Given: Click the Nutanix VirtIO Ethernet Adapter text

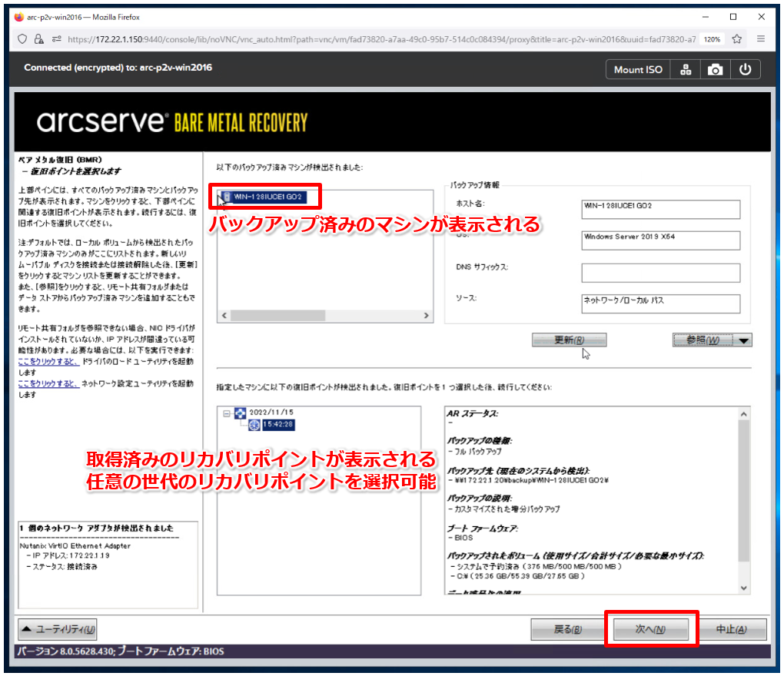Looking at the screenshot, I should [75, 546].
